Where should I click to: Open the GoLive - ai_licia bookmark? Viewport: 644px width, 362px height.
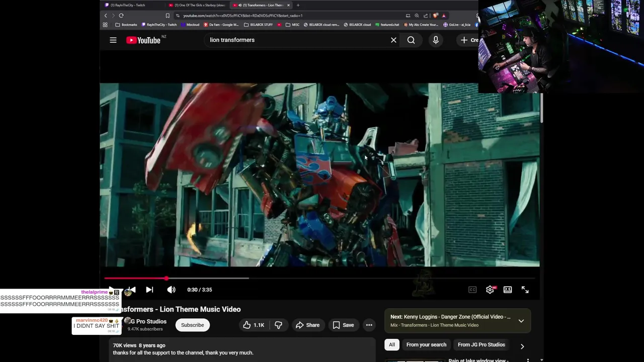pyautogui.click(x=457, y=25)
